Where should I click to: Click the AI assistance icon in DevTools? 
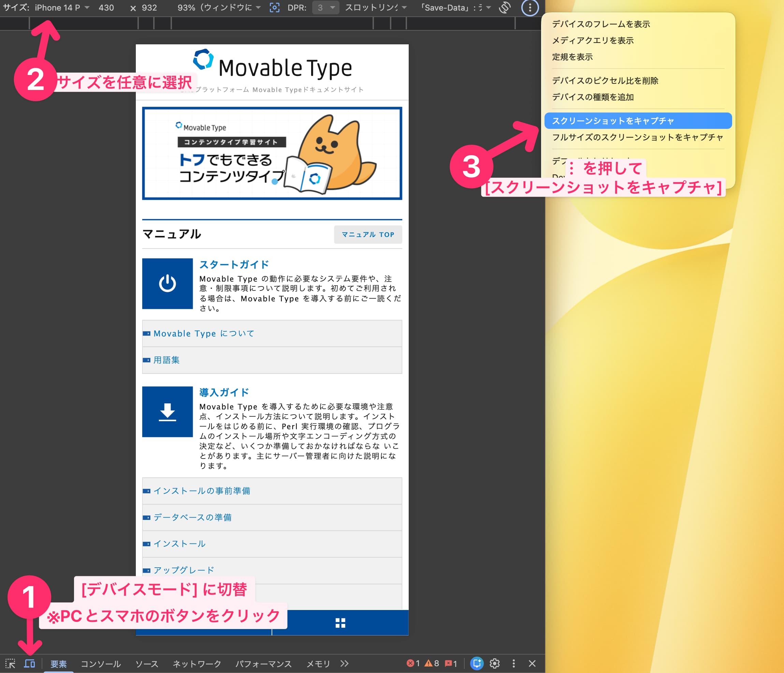pyautogui.click(x=477, y=663)
